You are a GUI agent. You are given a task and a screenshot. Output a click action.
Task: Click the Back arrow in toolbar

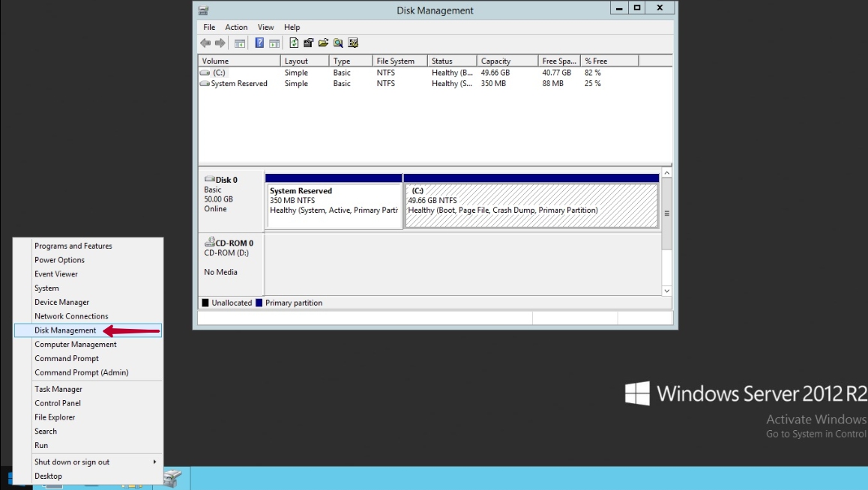click(205, 43)
